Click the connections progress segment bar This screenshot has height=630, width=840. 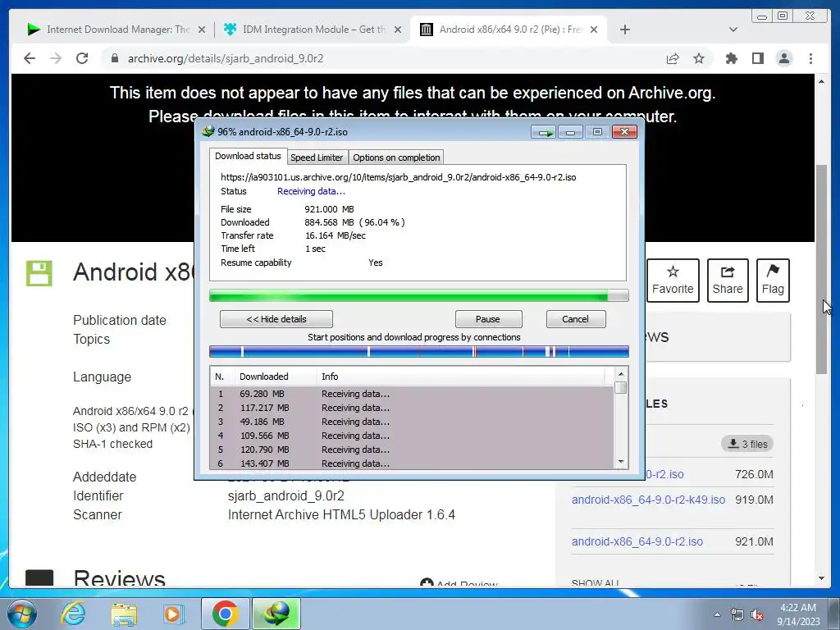point(418,352)
